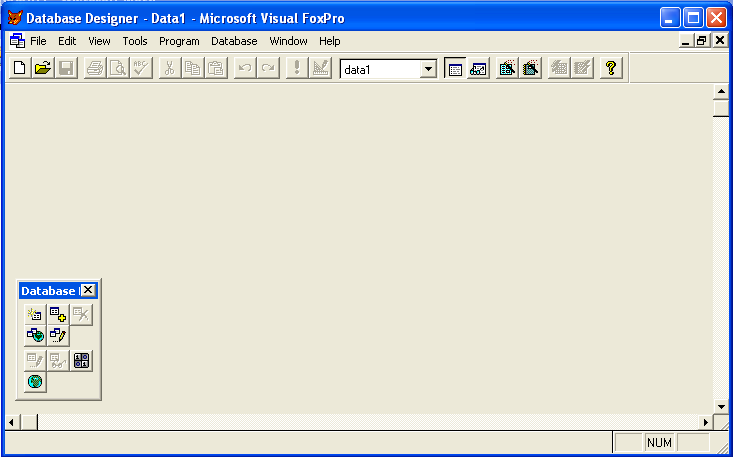The width and height of the screenshot is (733, 457).
Task: Click the Print icon in the toolbar
Action: [x=95, y=69]
